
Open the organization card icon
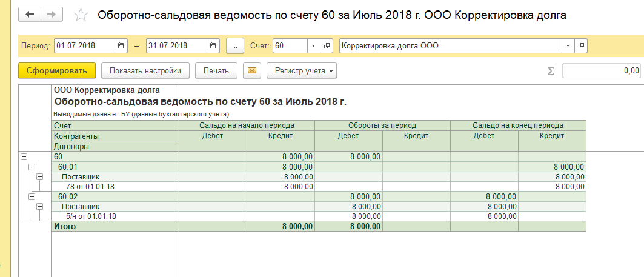click(x=581, y=45)
